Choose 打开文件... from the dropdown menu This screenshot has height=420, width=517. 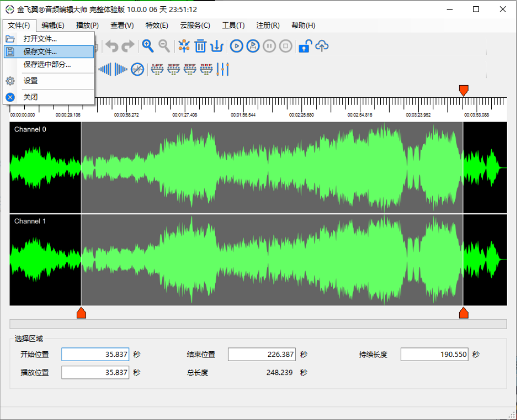click(40, 38)
